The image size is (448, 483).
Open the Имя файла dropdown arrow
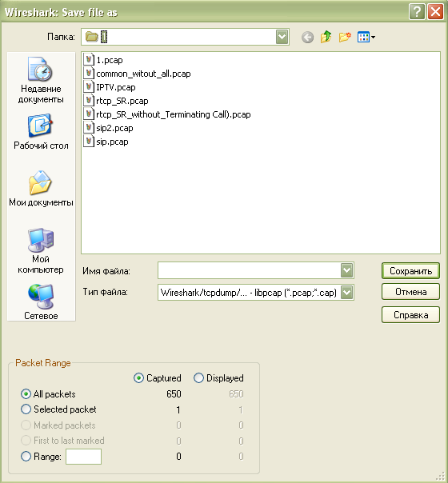[347, 270]
